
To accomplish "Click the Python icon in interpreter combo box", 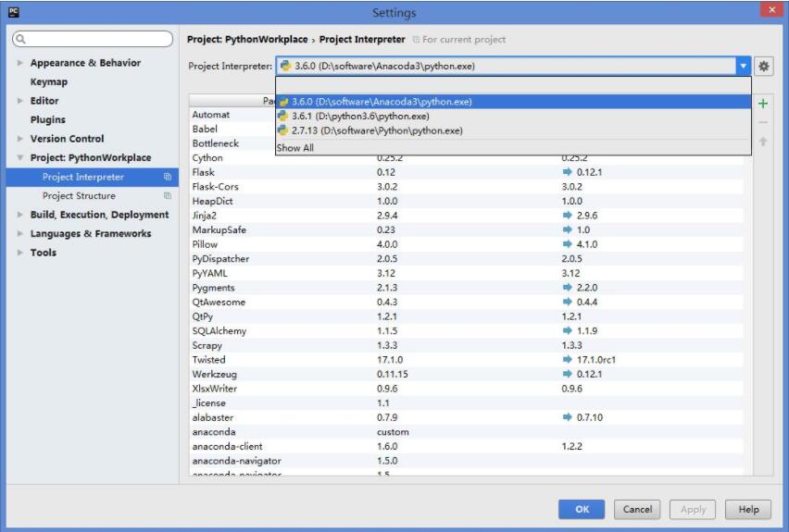I will (285, 66).
